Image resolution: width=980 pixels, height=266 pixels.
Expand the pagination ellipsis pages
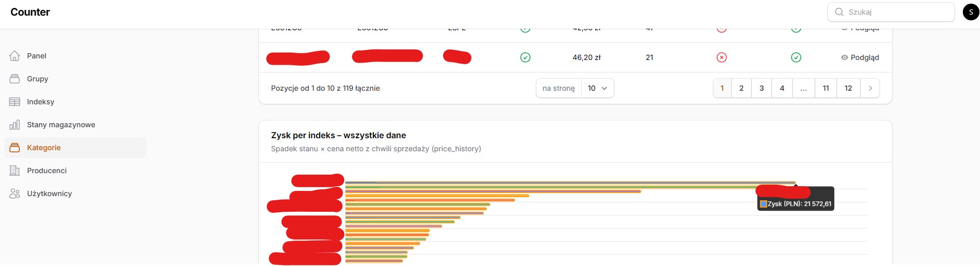(x=803, y=88)
